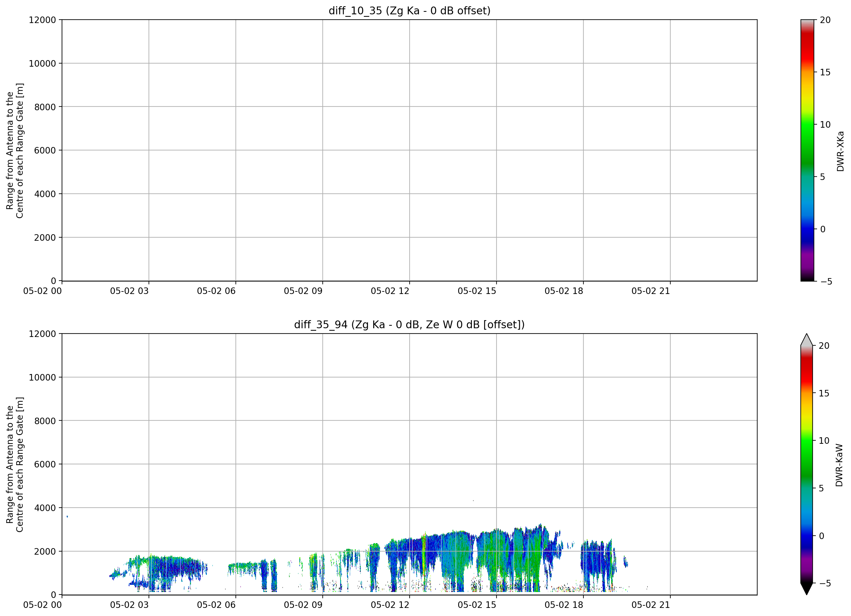This screenshot has width=851, height=616.
Task: Click the bottom colorbar tick label '10'
Action: [824, 441]
